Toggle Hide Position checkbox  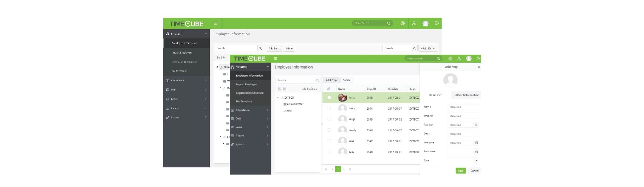tap(319, 89)
